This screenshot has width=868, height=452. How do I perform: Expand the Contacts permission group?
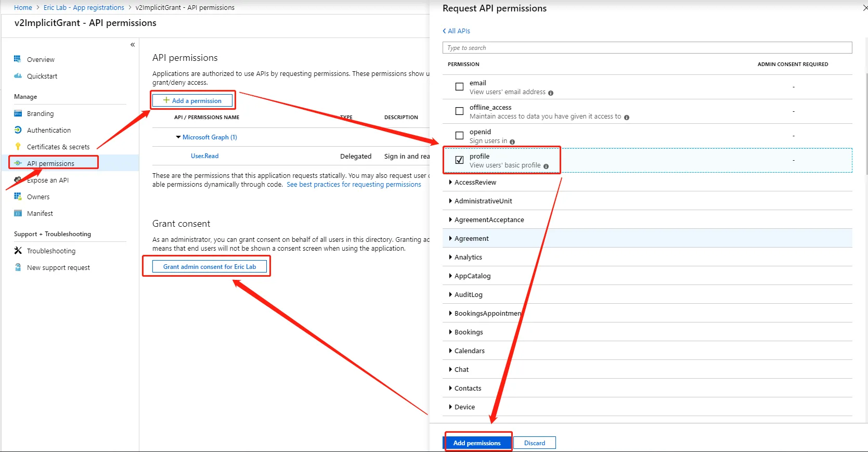point(450,388)
